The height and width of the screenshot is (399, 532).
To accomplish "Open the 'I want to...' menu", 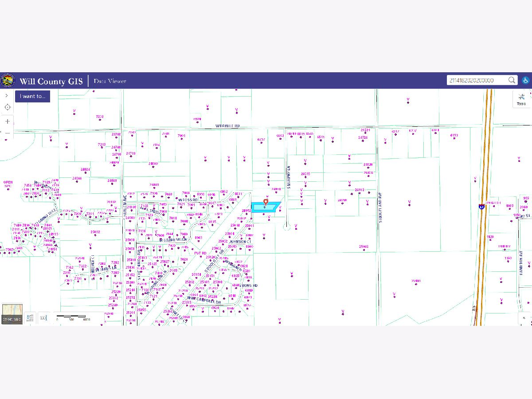I will point(32,96).
